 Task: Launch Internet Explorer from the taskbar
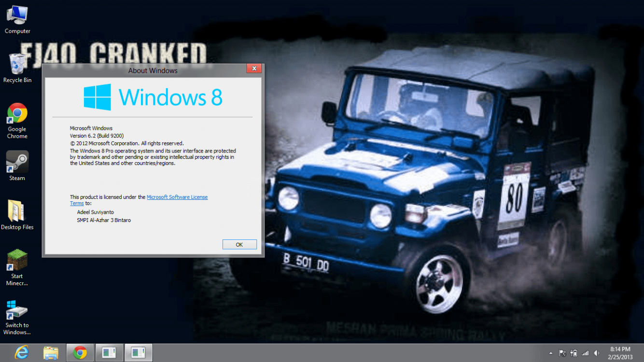(21, 353)
